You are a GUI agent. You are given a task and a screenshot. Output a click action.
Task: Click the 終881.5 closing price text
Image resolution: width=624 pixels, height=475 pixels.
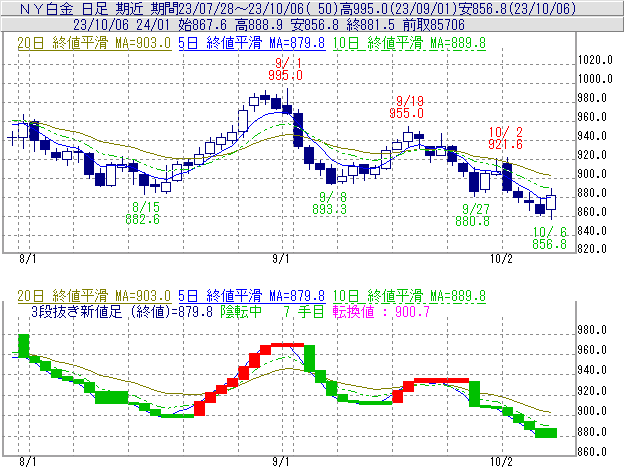coord(371,25)
